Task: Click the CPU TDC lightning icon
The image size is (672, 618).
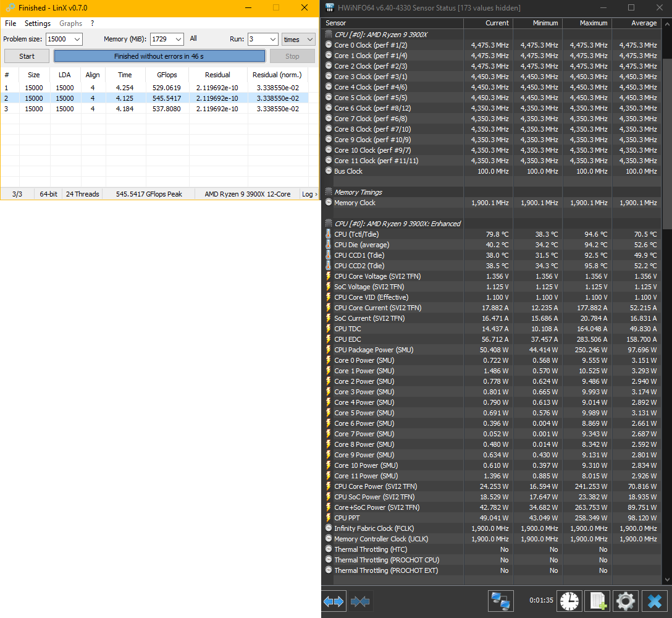Action: 329,329
